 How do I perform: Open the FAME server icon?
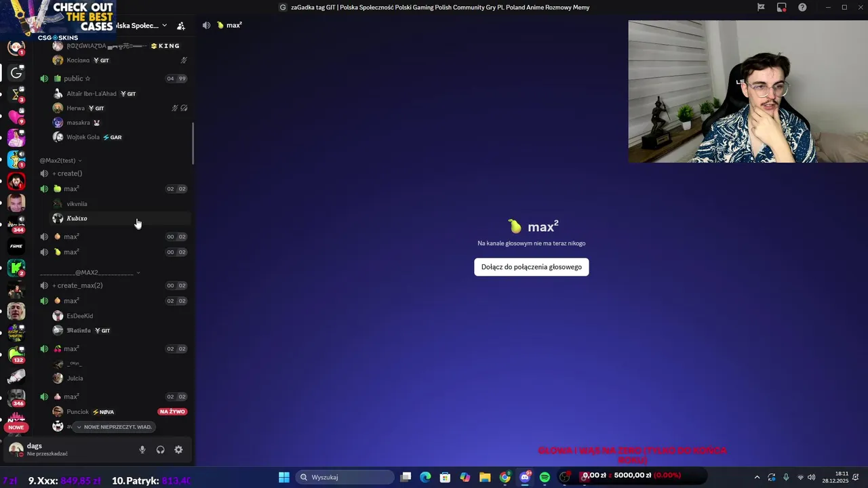click(x=16, y=246)
